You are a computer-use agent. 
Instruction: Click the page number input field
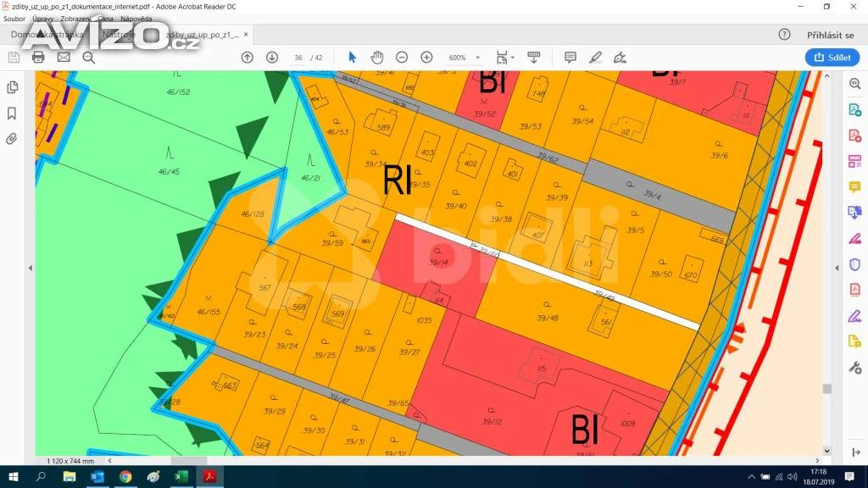click(x=298, y=58)
